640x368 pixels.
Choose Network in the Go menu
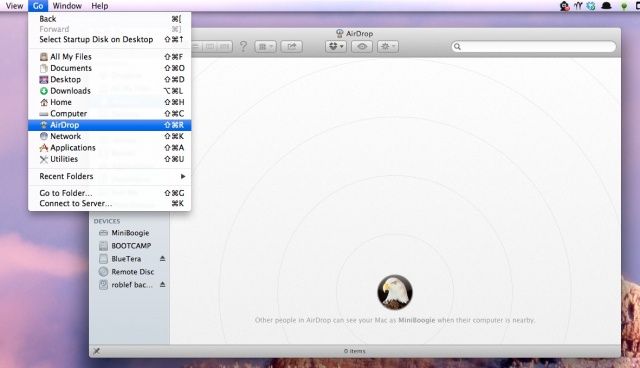(x=109, y=136)
